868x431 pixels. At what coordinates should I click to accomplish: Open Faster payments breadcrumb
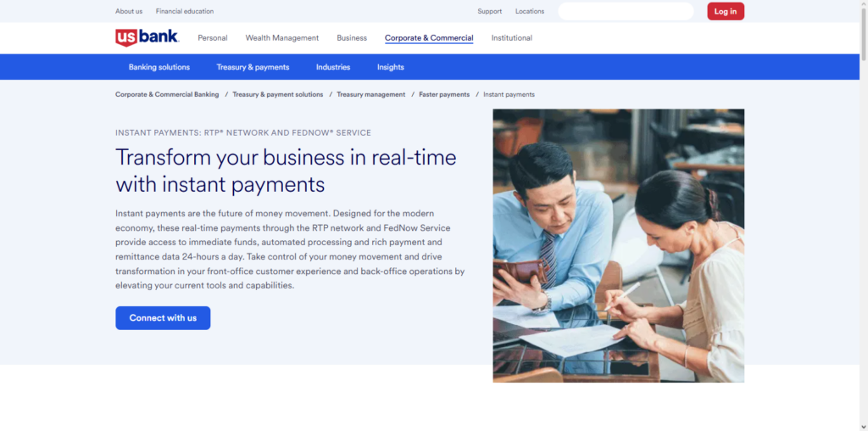[444, 95]
